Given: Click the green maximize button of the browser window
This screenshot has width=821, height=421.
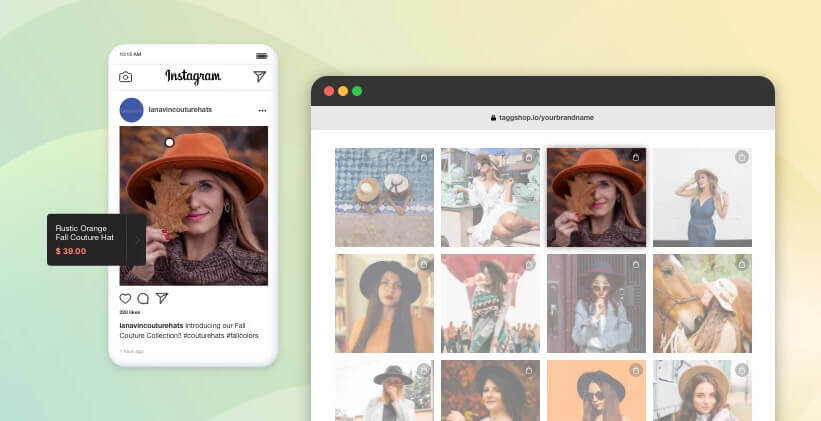Looking at the screenshot, I should pyautogui.click(x=357, y=91).
